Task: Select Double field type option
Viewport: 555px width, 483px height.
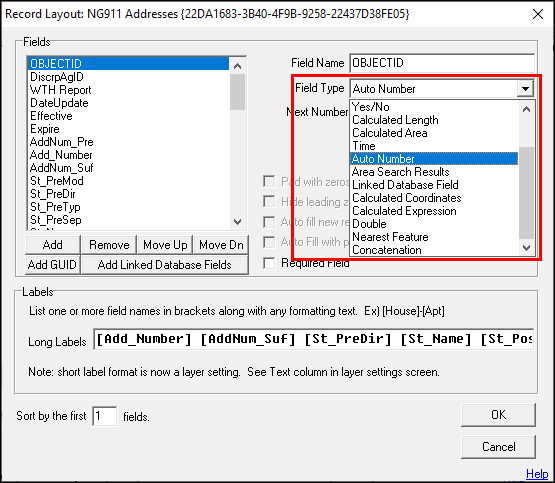Action: click(x=369, y=224)
